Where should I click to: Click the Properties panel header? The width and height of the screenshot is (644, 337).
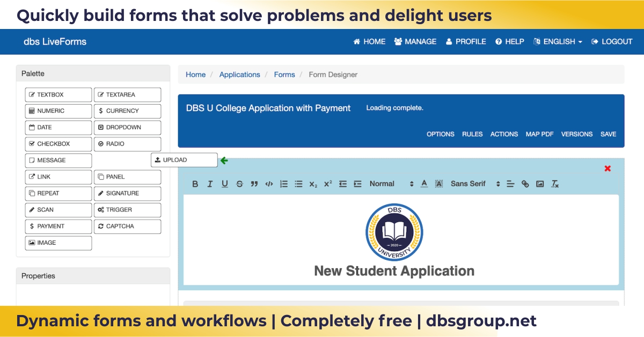point(93,276)
